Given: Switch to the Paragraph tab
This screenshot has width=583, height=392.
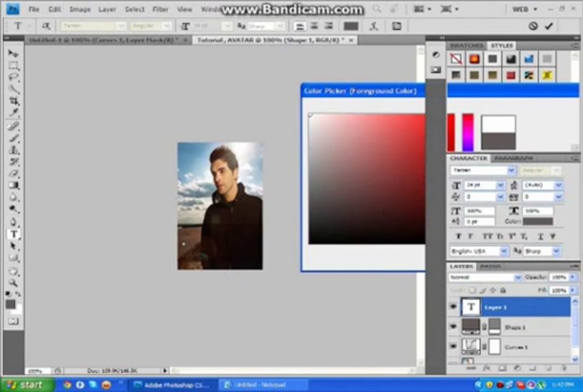Looking at the screenshot, I should tap(513, 158).
